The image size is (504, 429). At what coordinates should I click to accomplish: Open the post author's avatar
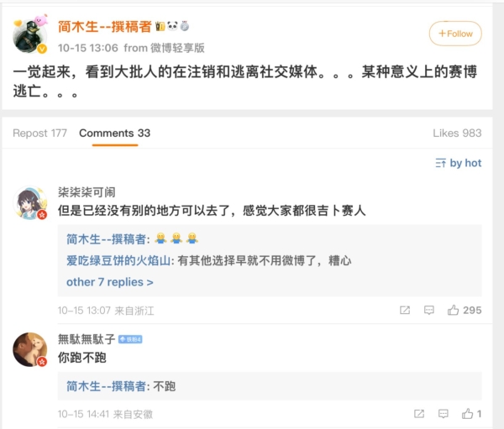[x=31, y=34]
